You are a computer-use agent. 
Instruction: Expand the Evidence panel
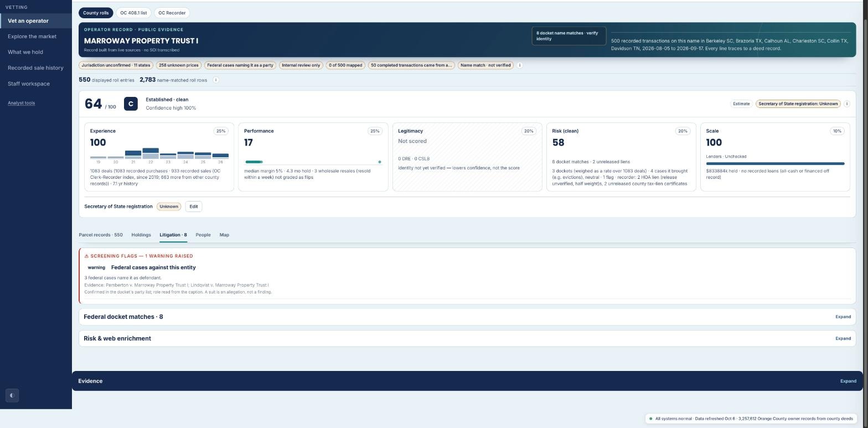coord(848,381)
